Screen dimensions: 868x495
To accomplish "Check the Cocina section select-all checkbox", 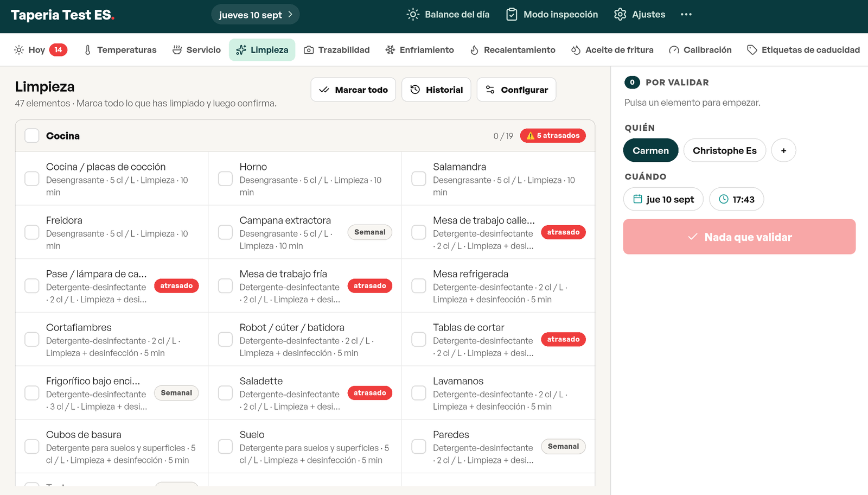I will point(32,136).
